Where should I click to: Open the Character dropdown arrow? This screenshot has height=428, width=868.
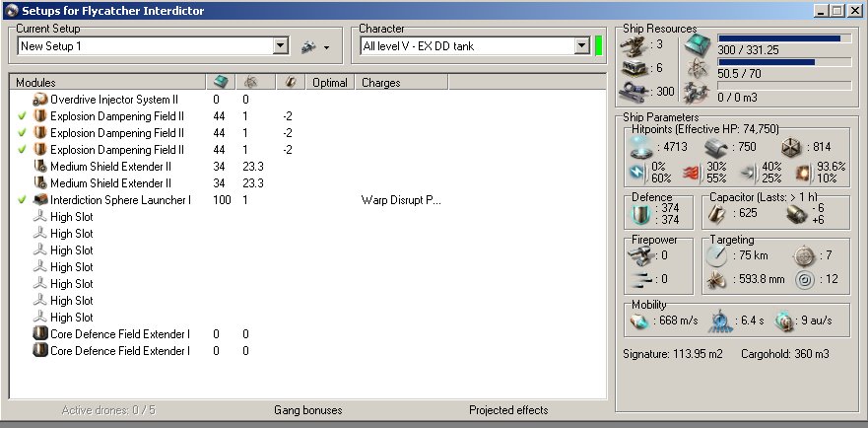(582, 46)
